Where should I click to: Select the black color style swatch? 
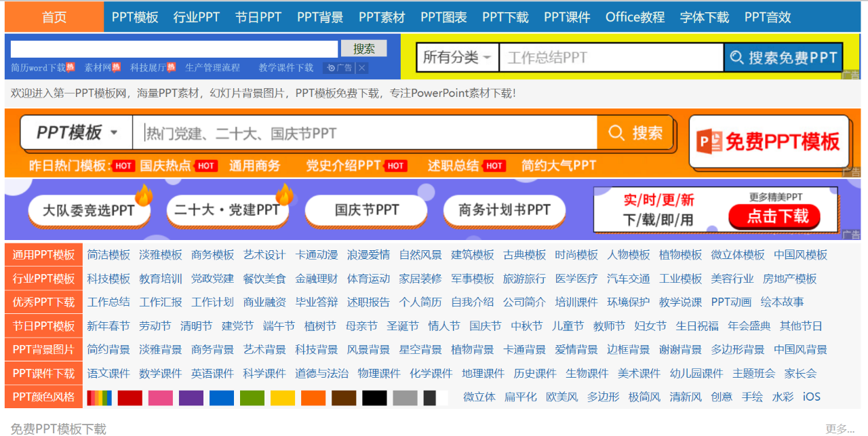click(x=374, y=397)
